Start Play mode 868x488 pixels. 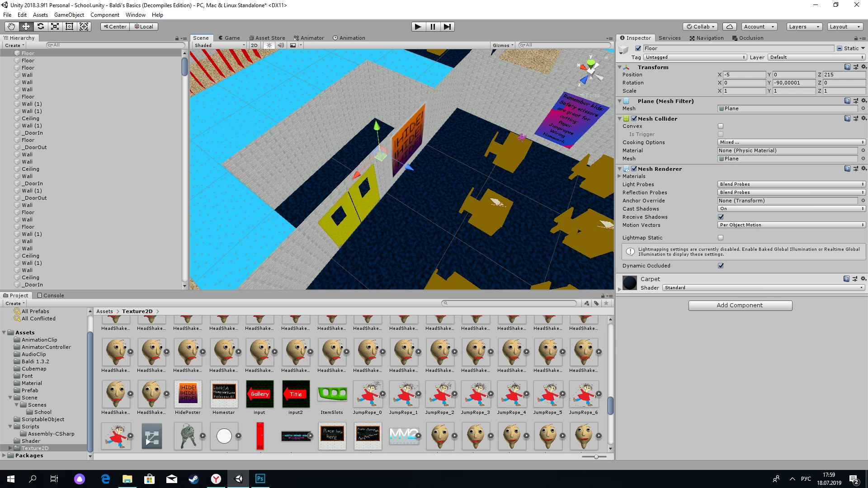coord(418,27)
